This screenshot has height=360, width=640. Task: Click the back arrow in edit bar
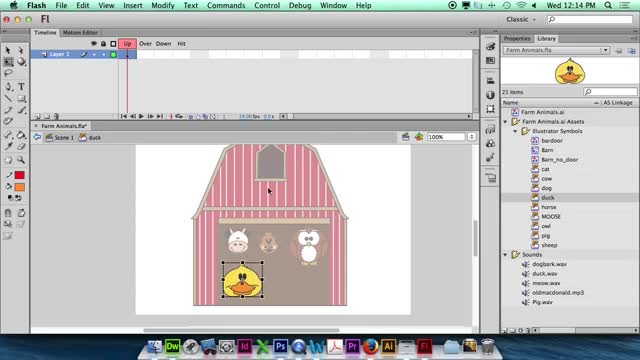pos(37,137)
